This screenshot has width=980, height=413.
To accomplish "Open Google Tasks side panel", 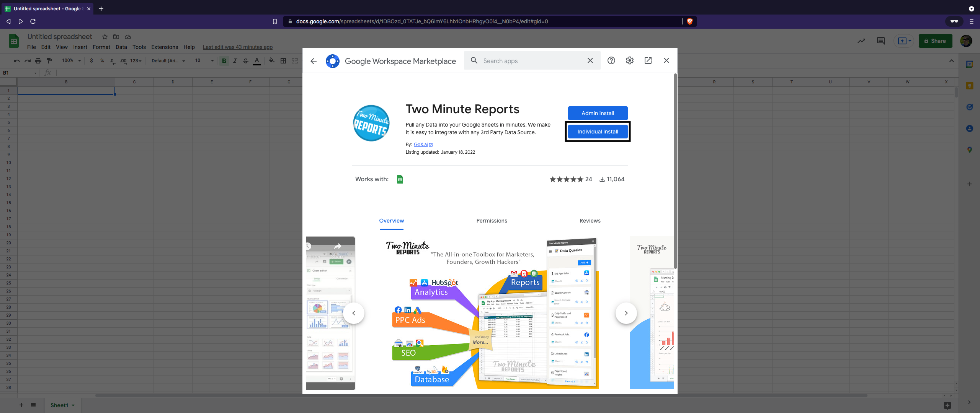I will pos(970,107).
